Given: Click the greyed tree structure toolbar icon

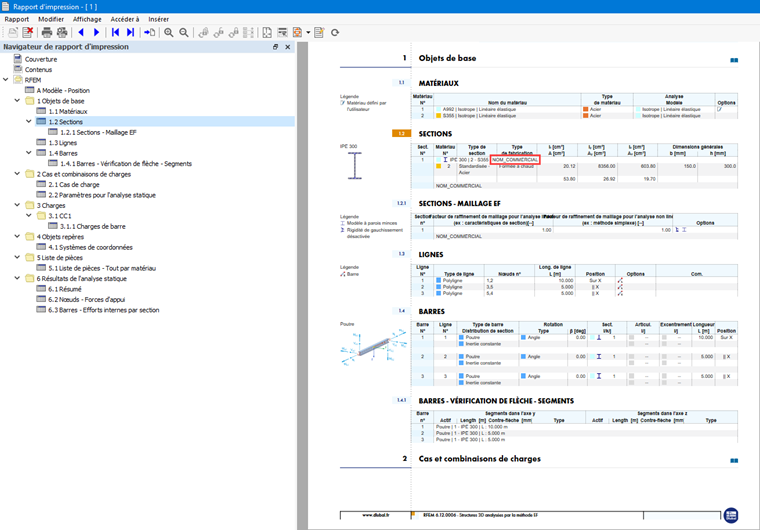Looking at the screenshot, I should point(249,32).
